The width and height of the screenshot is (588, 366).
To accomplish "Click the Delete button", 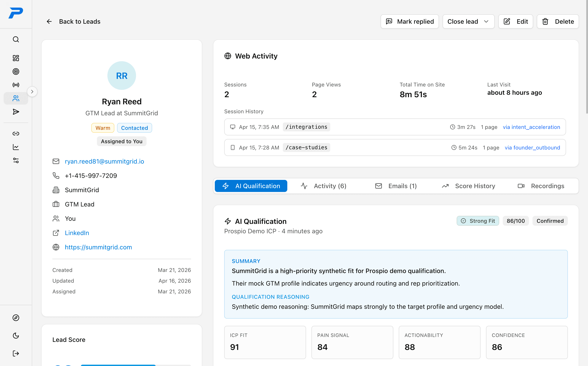I will (558, 21).
